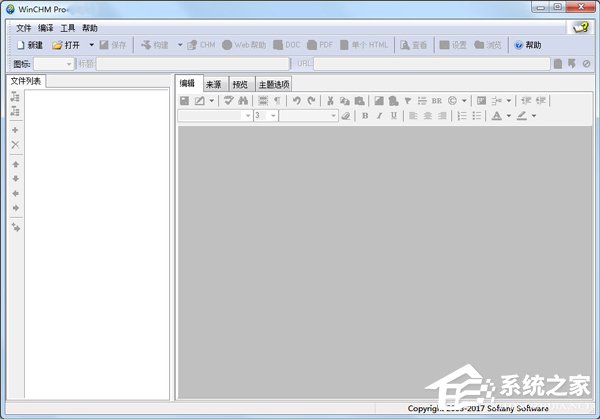Click the 打开 (Open) toolbar button

pyautogui.click(x=66, y=45)
